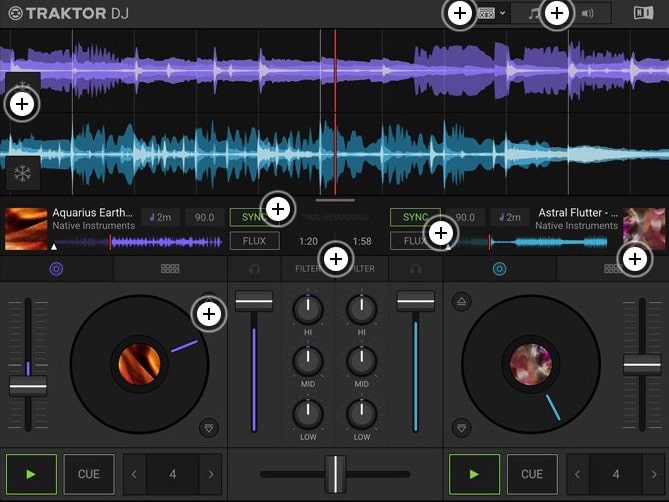The image size is (669, 502).
Task: Click the freeze snowflake icon on deck B
Action: [23, 172]
